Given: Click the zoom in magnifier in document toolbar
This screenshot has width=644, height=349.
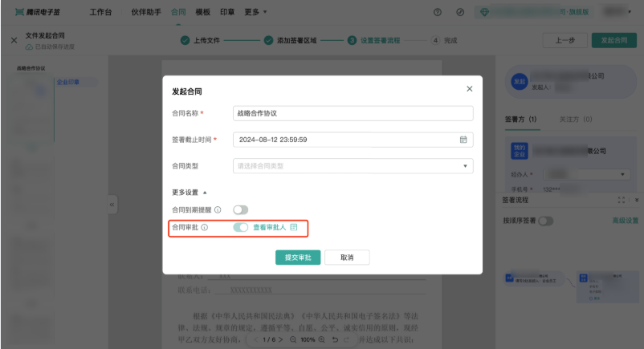Looking at the screenshot, I should click(x=321, y=340).
